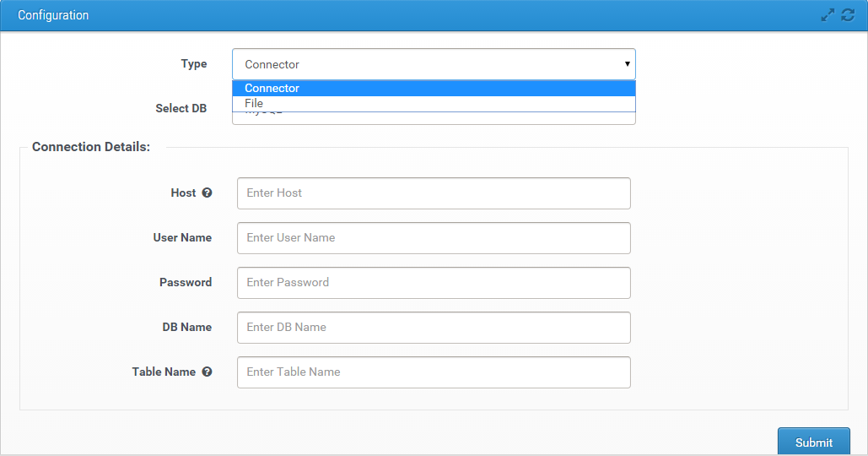Click the expand panel icon in header
868x456 pixels.
coord(828,15)
